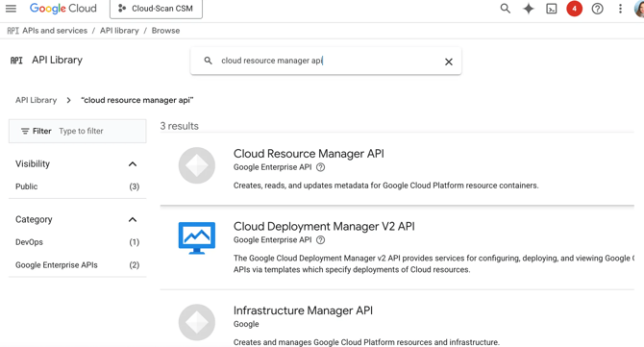Open the Cloud Resource Manager API result
This screenshot has width=644, height=347.
[x=309, y=154]
